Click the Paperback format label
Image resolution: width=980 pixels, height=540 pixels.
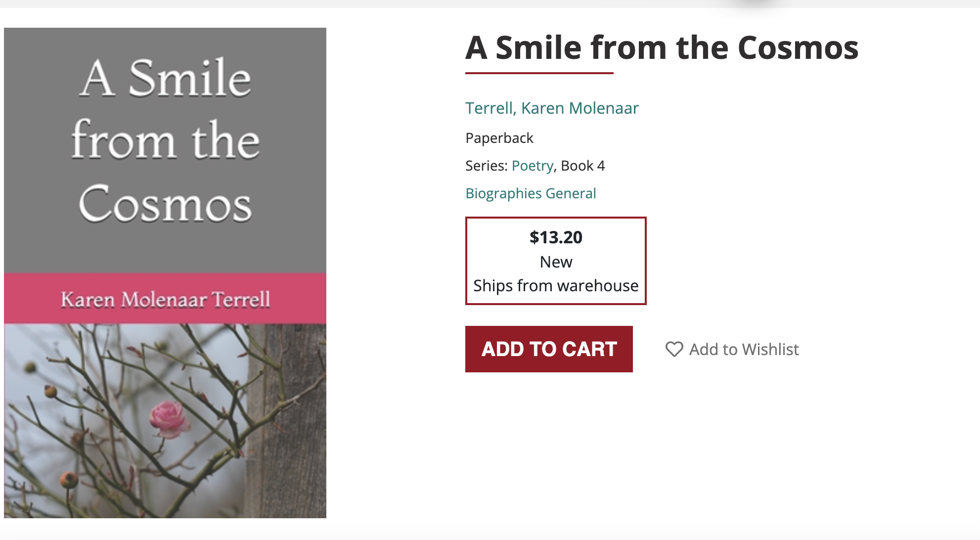point(499,138)
